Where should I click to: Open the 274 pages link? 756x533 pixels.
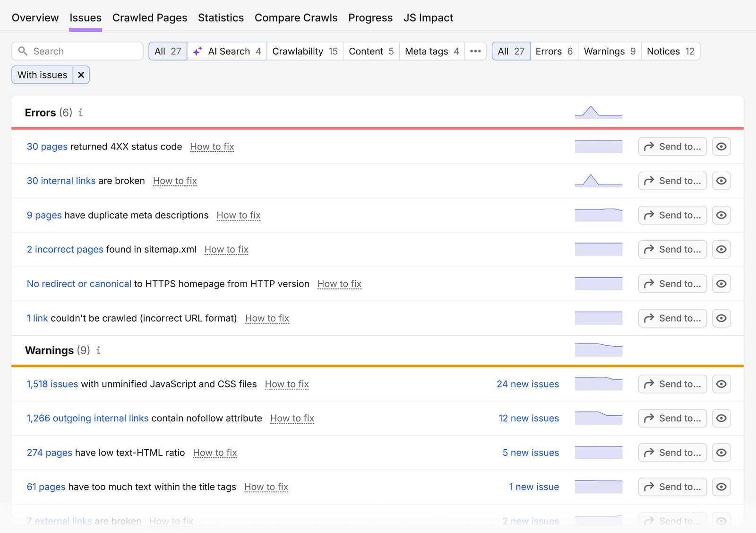(x=50, y=453)
